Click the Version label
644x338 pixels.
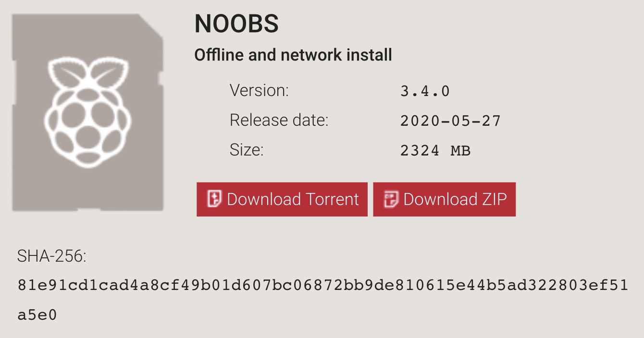pos(259,90)
